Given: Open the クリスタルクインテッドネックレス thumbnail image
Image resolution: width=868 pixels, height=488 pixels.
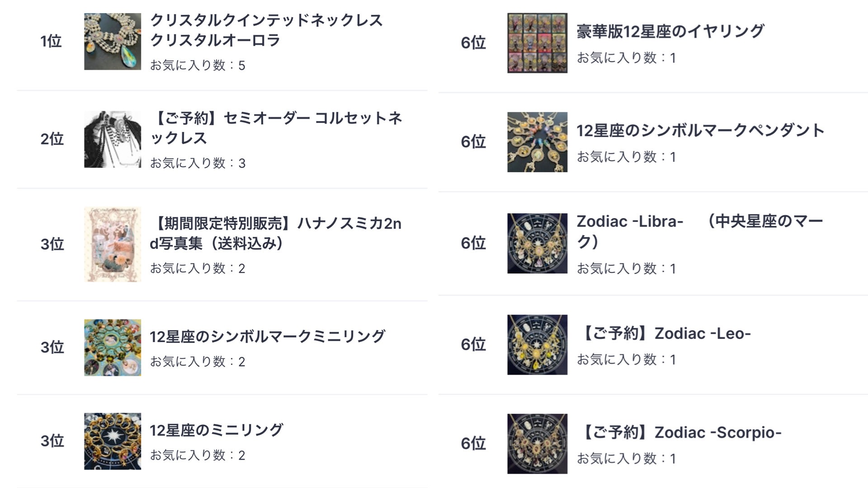Looking at the screenshot, I should 112,42.
